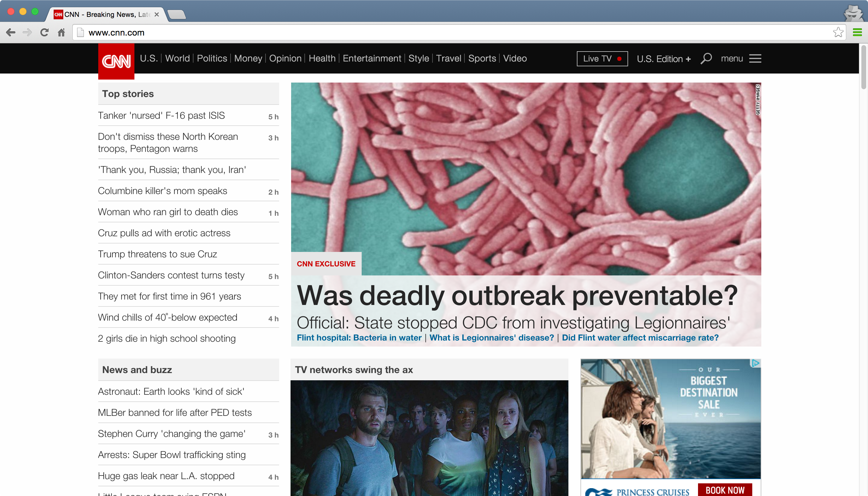
Task: Open the Travel section
Action: coord(448,58)
